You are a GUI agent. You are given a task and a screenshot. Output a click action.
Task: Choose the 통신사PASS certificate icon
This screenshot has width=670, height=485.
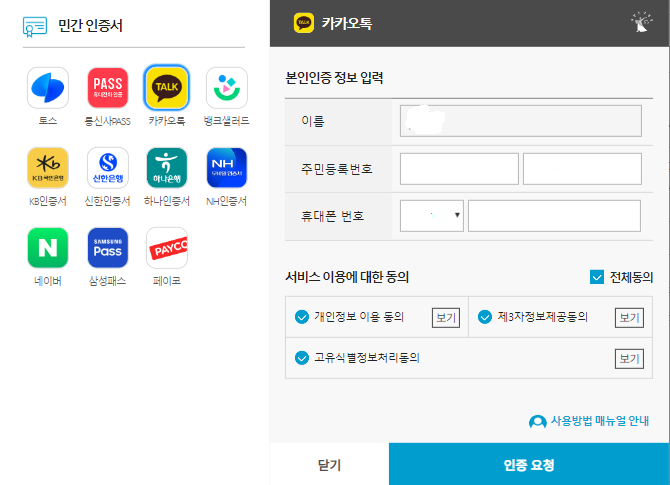tap(108, 88)
